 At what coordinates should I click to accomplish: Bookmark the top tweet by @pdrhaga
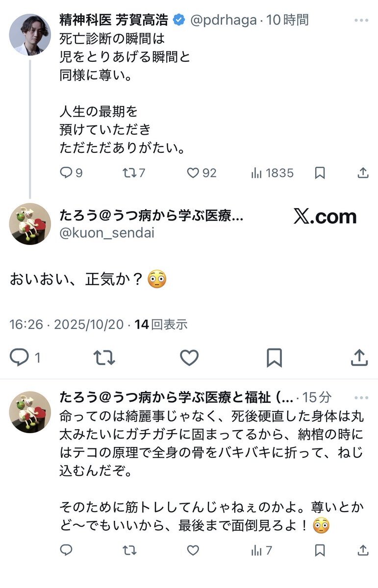320,172
